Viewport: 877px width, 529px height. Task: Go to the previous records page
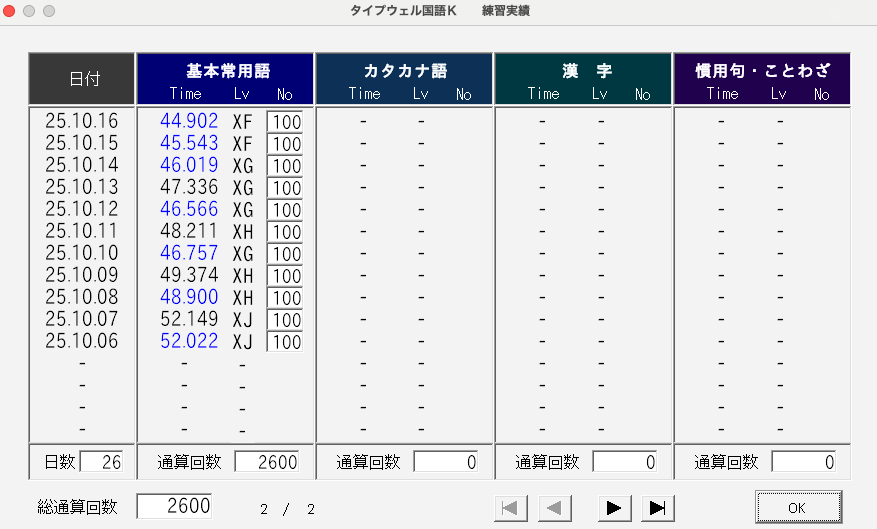tap(554, 508)
